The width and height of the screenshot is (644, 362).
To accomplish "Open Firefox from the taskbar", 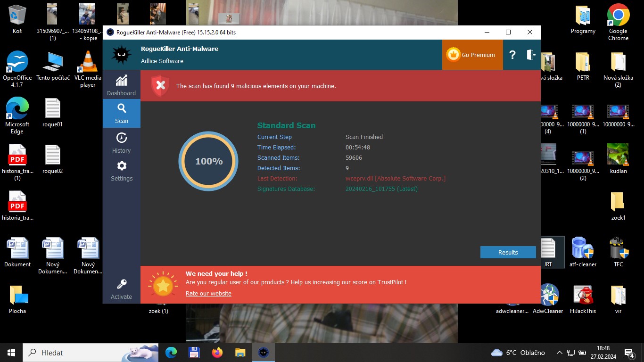I will point(217,352).
